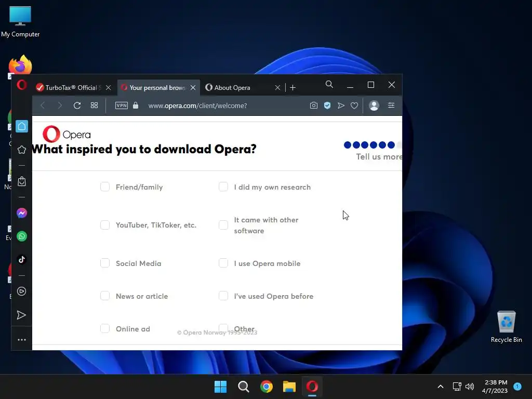View site security padlock info
The height and width of the screenshot is (399, 532).
point(136,105)
